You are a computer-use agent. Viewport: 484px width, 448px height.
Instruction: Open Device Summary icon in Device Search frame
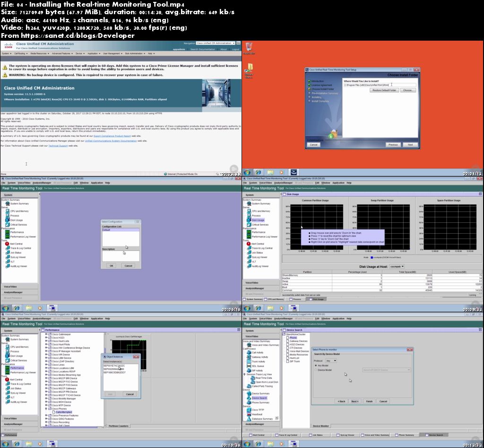pyautogui.click(x=249, y=394)
